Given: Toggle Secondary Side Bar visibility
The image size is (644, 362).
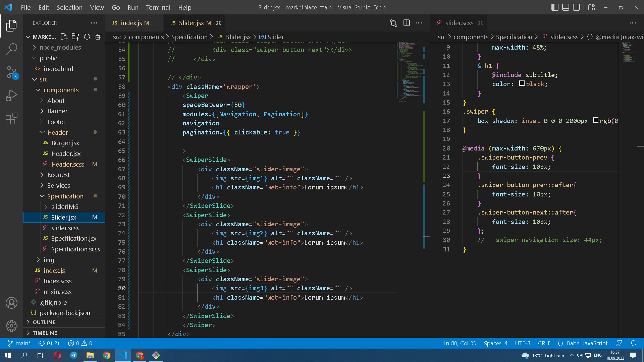Looking at the screenshot, I should [x=577, y=7].
